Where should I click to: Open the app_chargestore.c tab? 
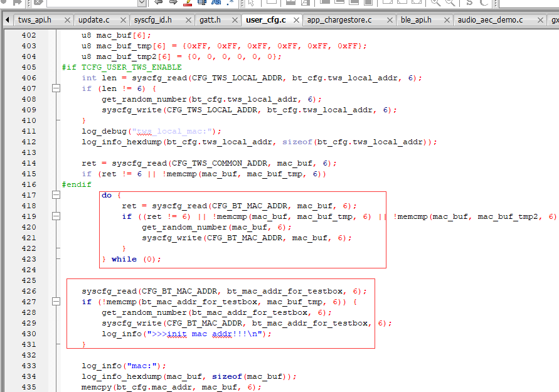pyautogui.click(x=339, y=20)
